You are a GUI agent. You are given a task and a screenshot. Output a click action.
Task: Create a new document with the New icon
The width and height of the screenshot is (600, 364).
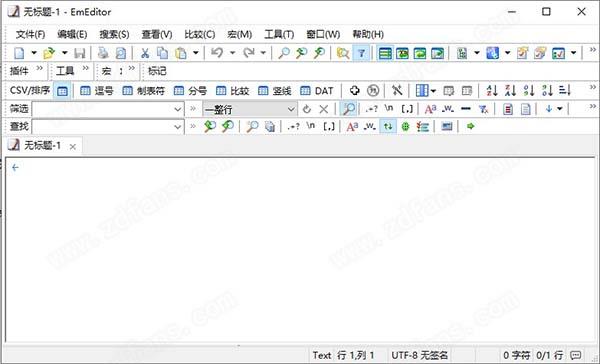coord(19,53)
